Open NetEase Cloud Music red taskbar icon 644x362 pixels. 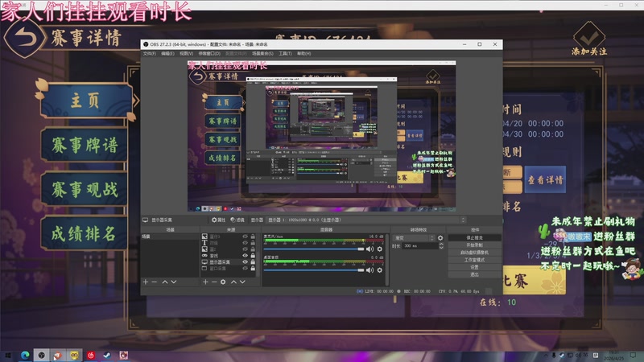pos(91,355)
